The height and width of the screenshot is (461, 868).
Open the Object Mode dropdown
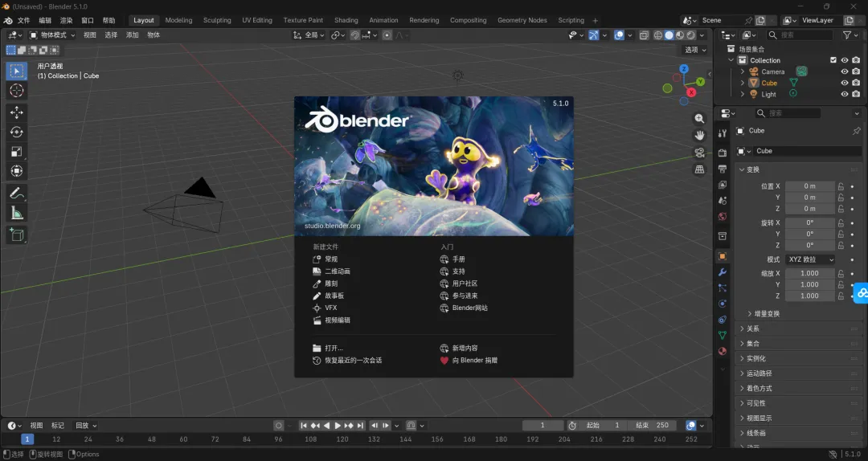(x=52, y=35)
